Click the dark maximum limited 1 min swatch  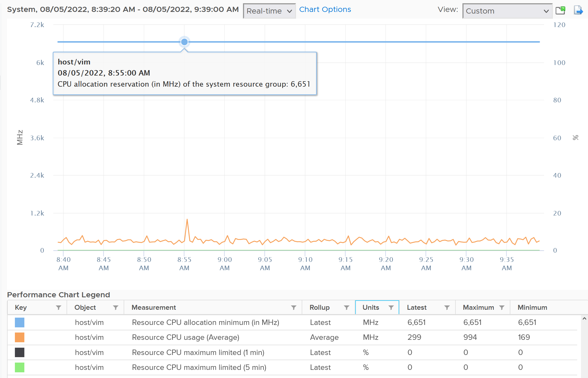point(19,353)
